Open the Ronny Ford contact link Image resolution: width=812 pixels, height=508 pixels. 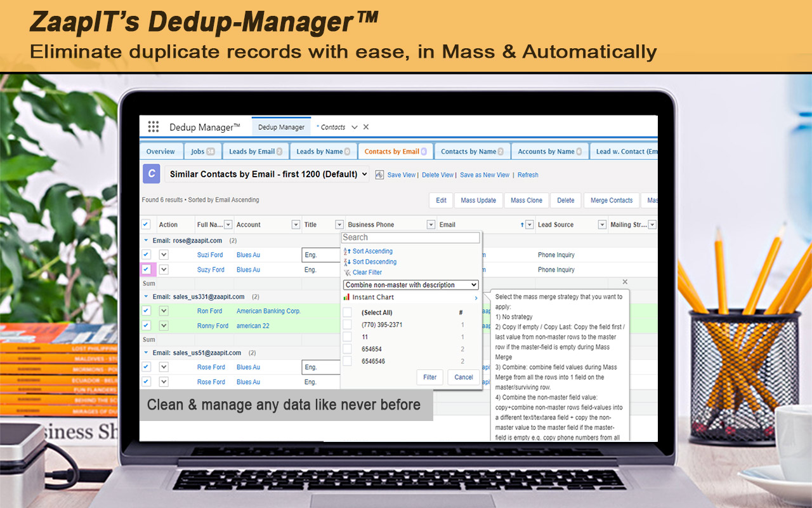click(x=213, y=326)
